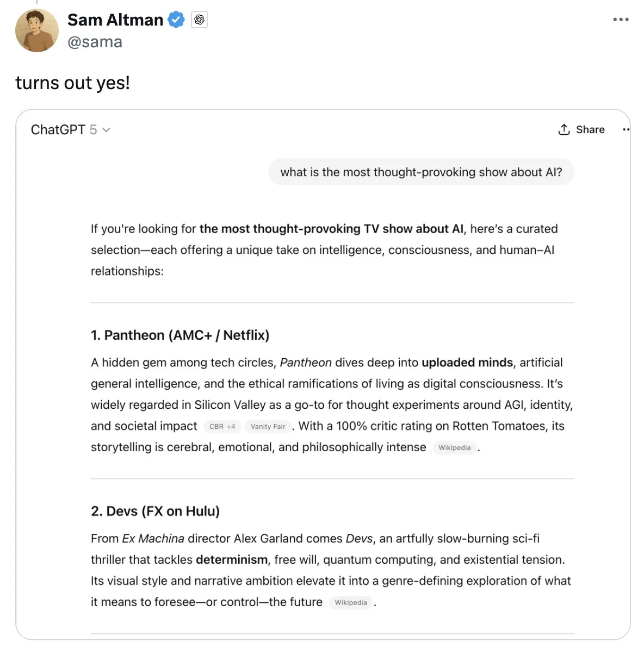This screenshot has height=649, width=644.
Task: Click the blue verified checkmark badge
Action: (x=176, y=20)
